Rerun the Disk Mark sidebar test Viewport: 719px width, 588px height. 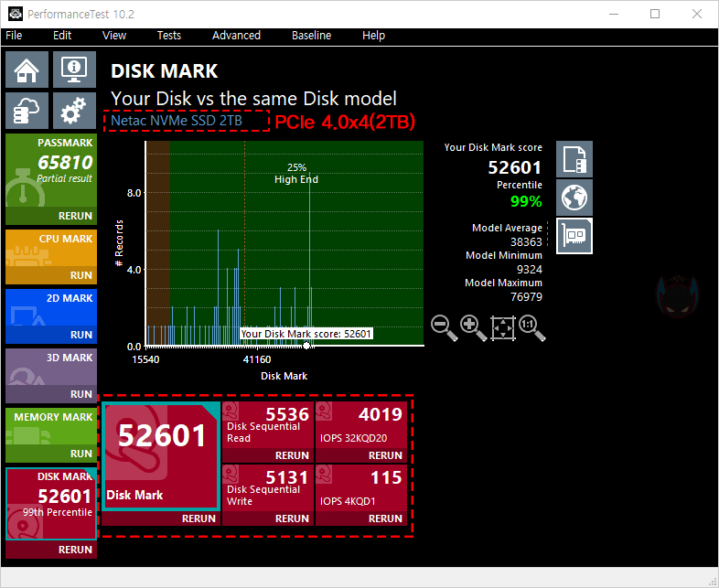pos(51,550)
